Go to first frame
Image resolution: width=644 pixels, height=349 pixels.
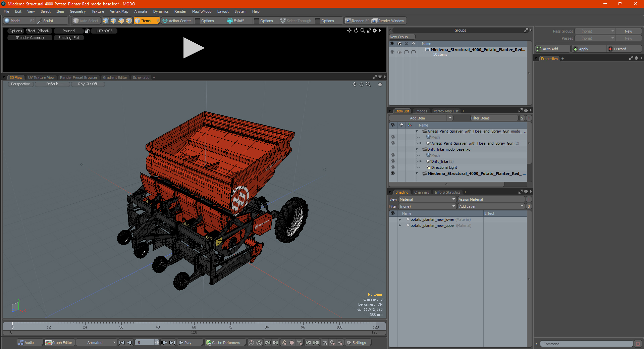pyautogui.click(x=122, y=343)
